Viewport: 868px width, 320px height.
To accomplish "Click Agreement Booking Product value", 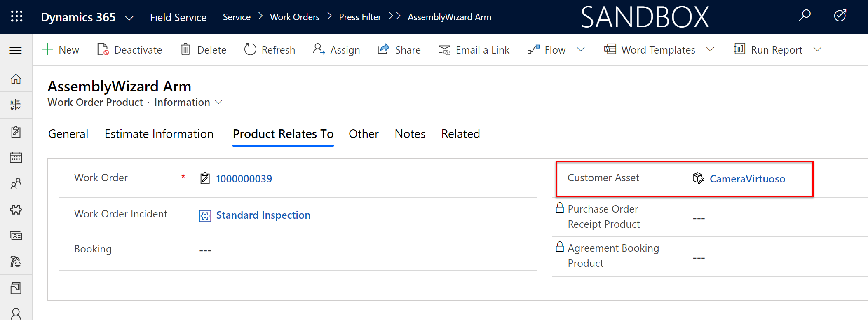I will tap(699, 258).
